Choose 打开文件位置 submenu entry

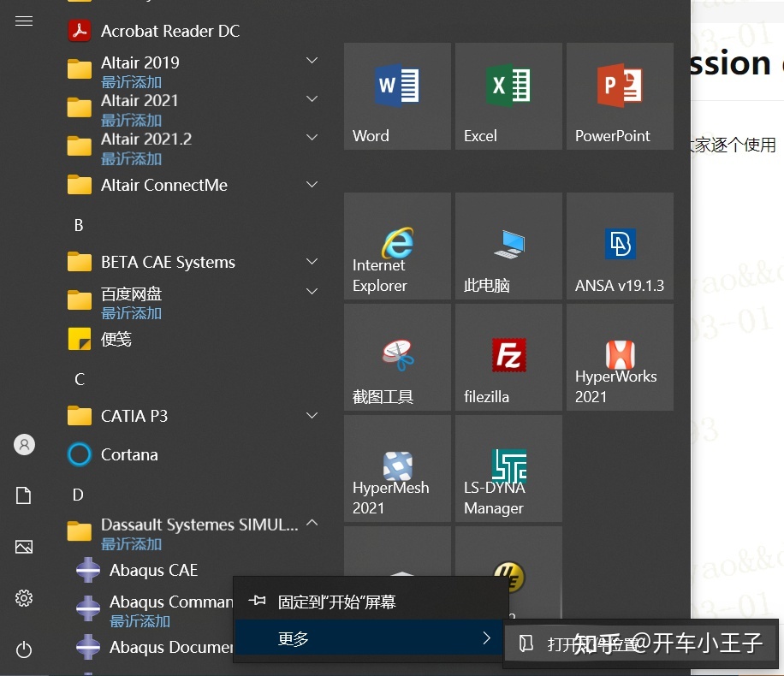[x=641, y=643]
